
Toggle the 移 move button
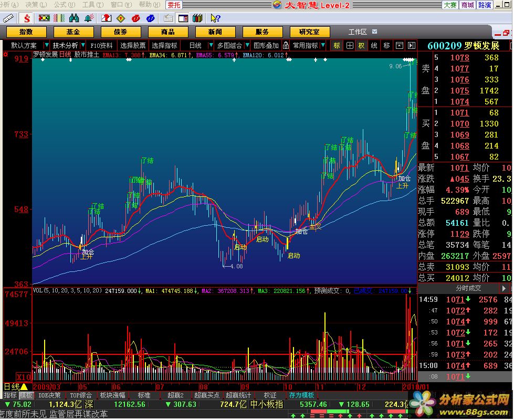[x=387, y=46]
